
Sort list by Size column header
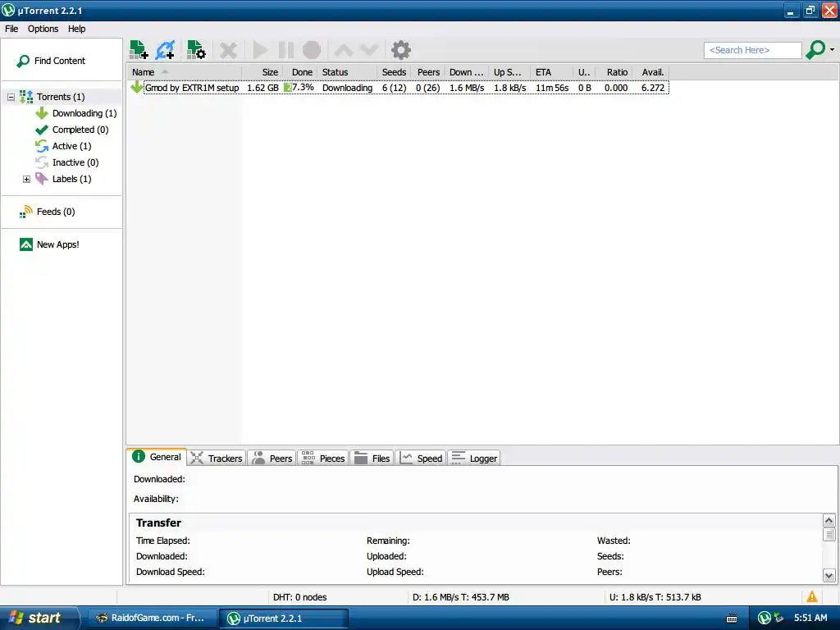click(x=261, y=72)
